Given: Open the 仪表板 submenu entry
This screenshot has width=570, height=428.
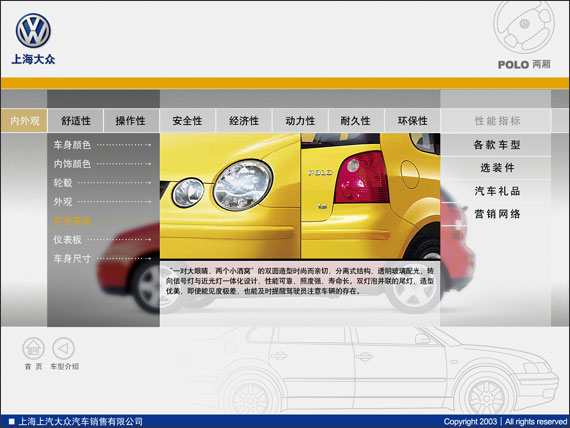Looking at the screenshot, I should click(x=102, y=239).
